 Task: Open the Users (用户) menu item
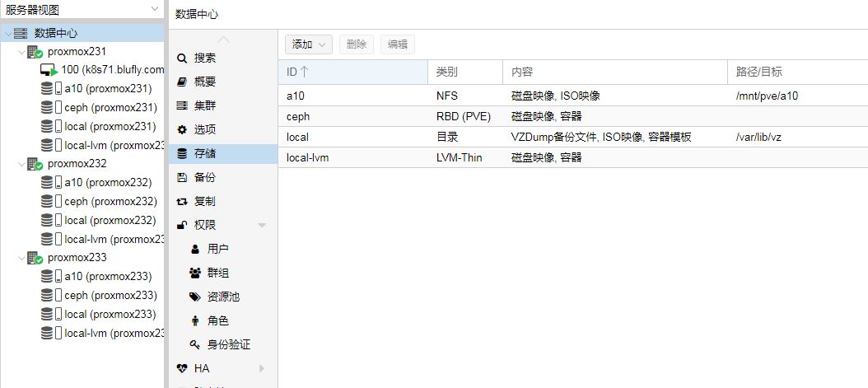click(x=217, y=249)
